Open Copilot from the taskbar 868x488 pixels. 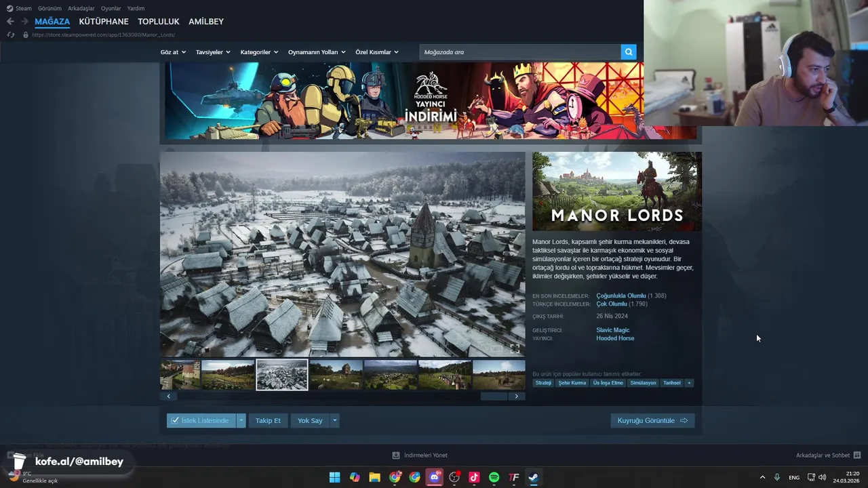(x=355, y=477)
